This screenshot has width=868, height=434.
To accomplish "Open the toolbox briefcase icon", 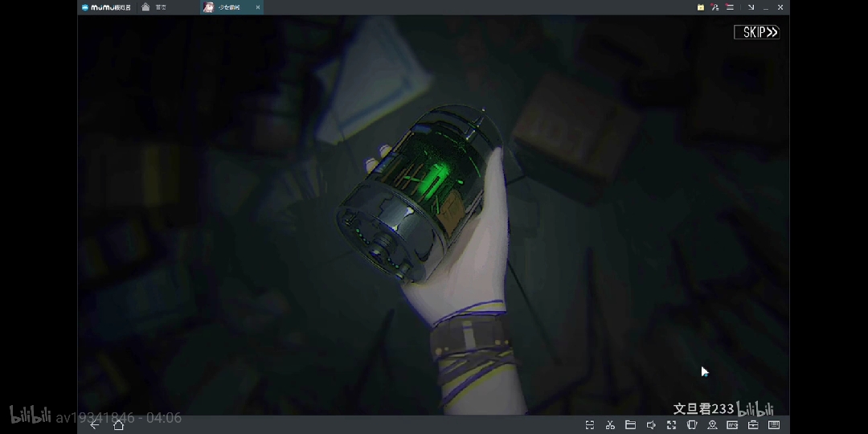I will click(753, 424).
